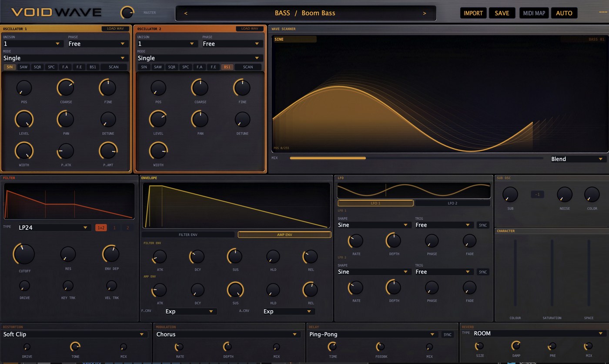This screenshot has width=609, height=364.
Task: Switch to the AMP ENV tab
Action: point(284,234)
